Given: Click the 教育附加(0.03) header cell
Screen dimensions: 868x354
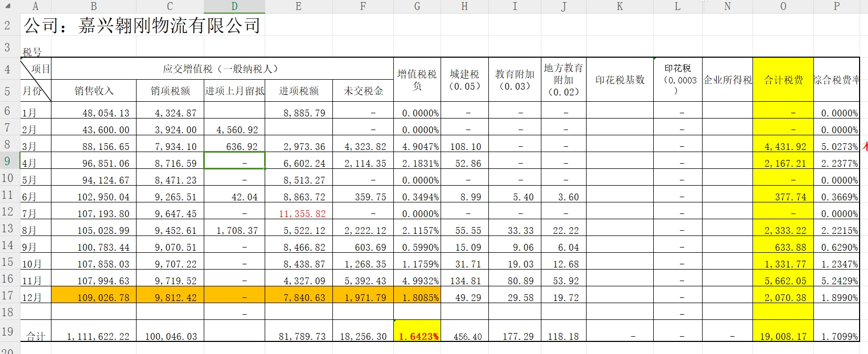Looking at the screenshot, I should 515,80.
